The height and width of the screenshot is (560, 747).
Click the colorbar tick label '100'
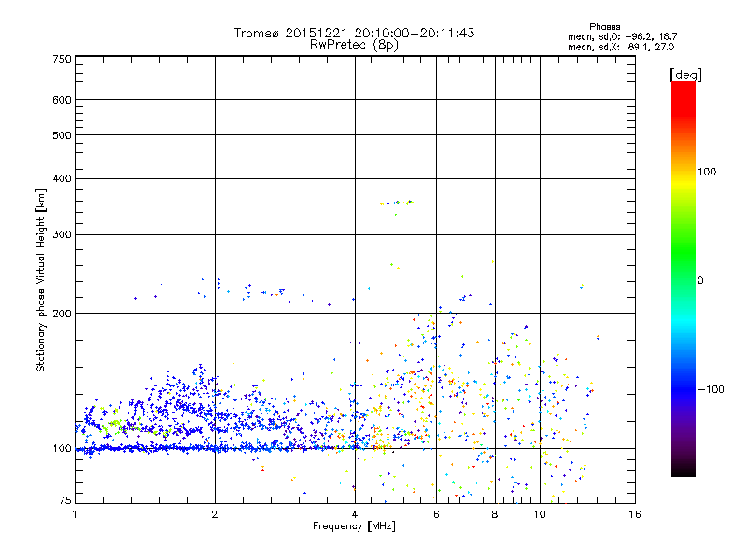point(707,172)
